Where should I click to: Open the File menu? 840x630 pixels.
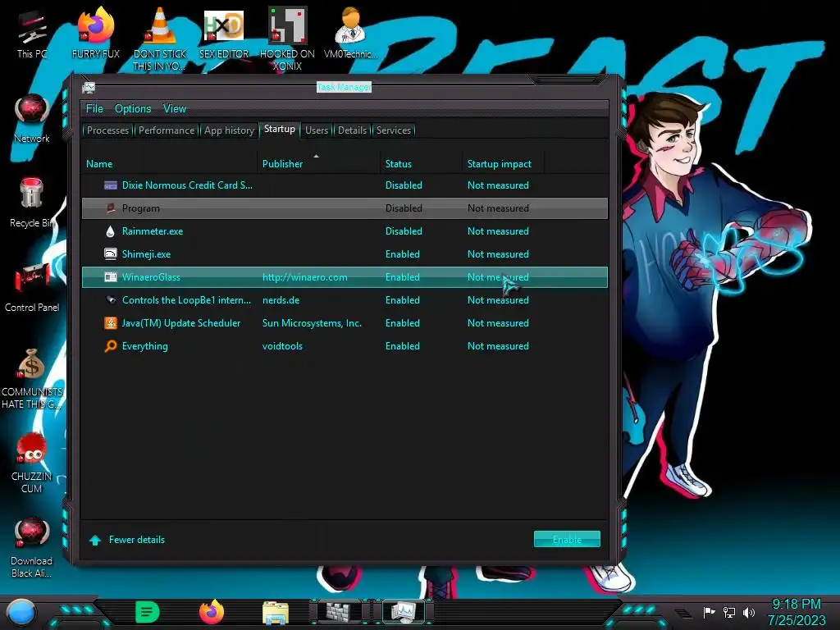94,109
